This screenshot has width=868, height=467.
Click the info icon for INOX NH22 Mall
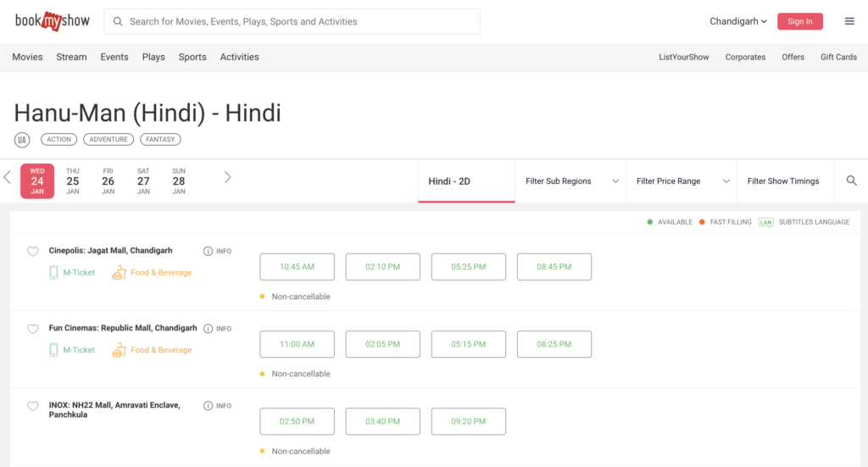pos(209,406)
